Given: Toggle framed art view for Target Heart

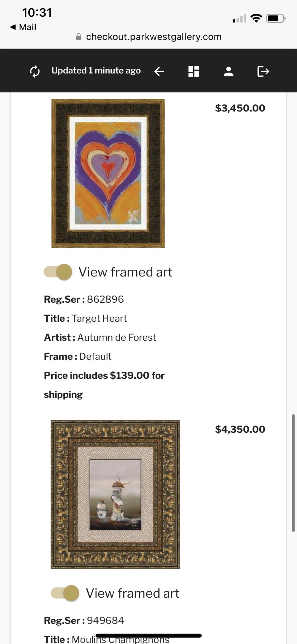Looking at the screenshot, I should coord(58,272).
